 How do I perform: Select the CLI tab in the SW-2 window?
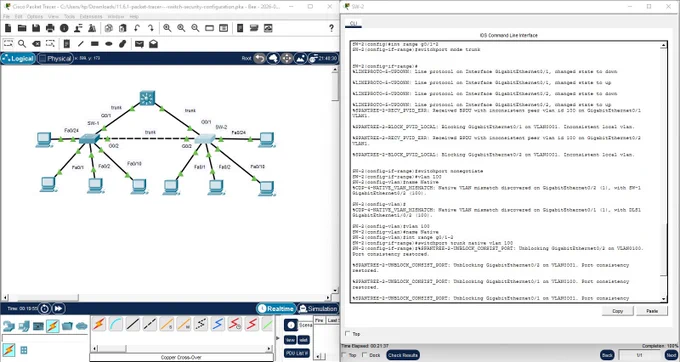pyautogui.click(x=353, y=23)
